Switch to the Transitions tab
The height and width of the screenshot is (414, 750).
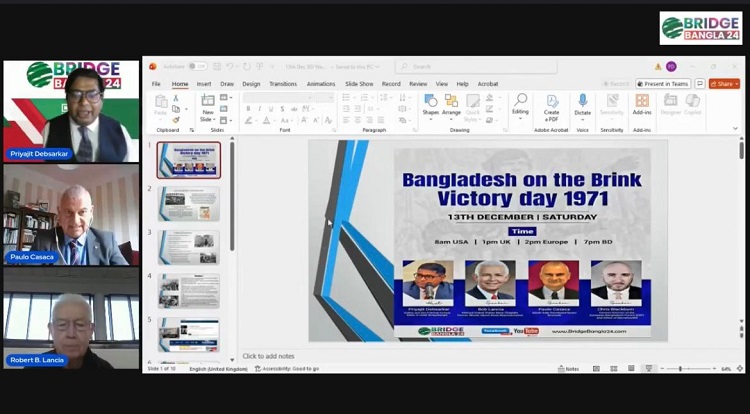[283, 84]
